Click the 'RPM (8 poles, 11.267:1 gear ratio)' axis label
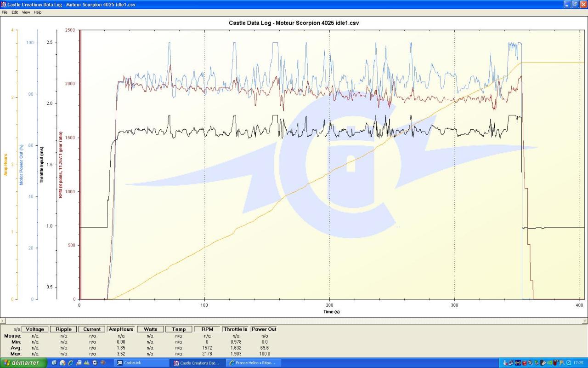The image size is (588, 368). [x=60, y=165]
